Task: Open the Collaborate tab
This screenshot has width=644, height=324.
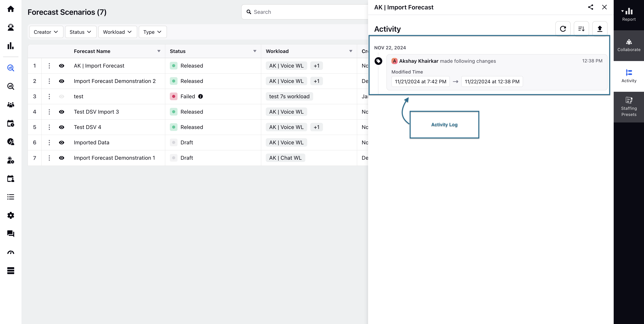Action: 629,45
